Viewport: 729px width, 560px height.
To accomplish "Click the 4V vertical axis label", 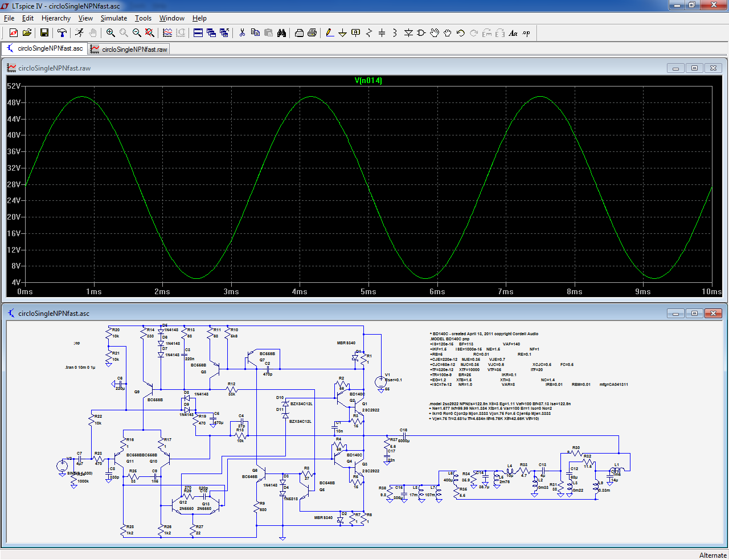I will (x=16, y=282).
